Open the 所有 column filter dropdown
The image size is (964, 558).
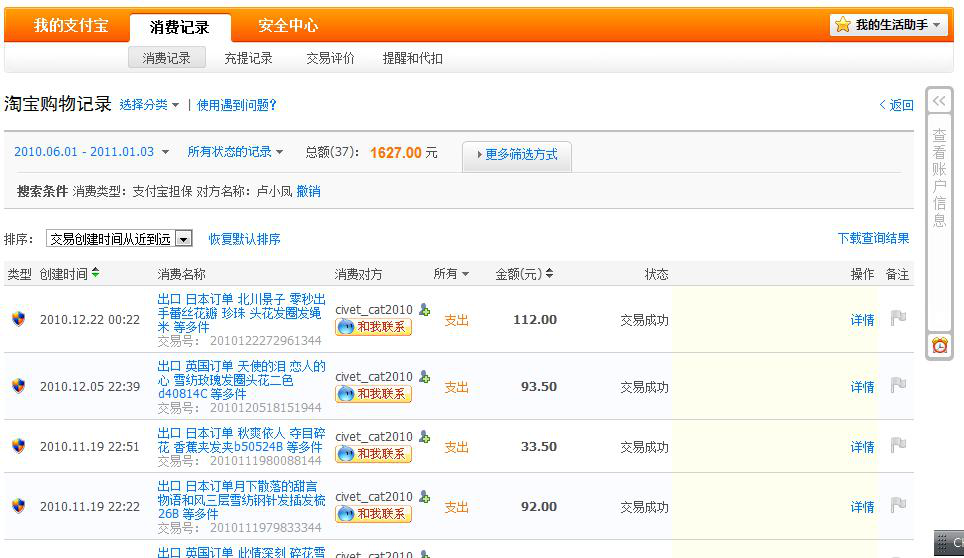pos(451,273)
